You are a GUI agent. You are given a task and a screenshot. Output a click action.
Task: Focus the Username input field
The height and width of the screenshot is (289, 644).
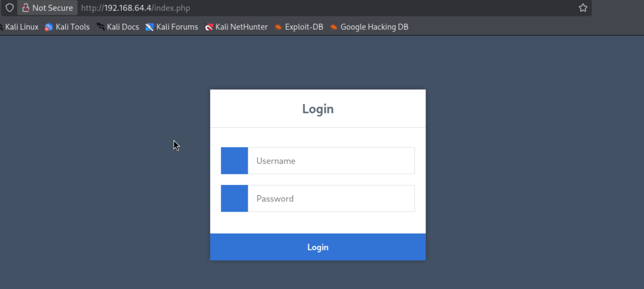pyautogui.click(x=331, y=161)
